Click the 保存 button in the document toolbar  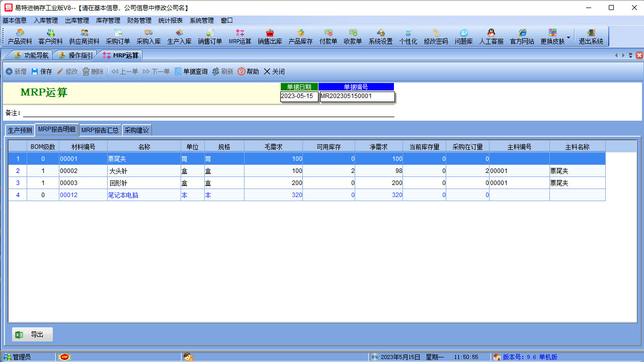(42, 71)
